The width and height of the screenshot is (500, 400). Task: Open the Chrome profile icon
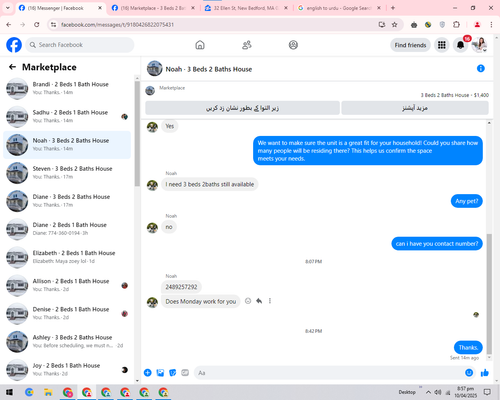[x=477, y=24]
